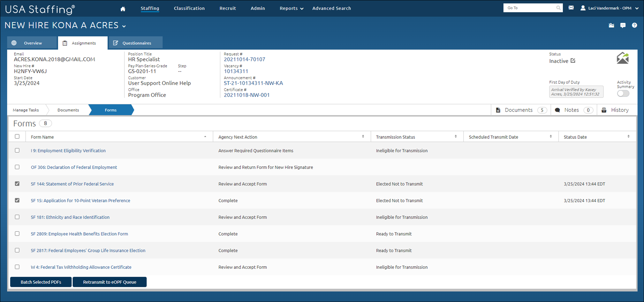Go to the Documents step

pos(68,110)
